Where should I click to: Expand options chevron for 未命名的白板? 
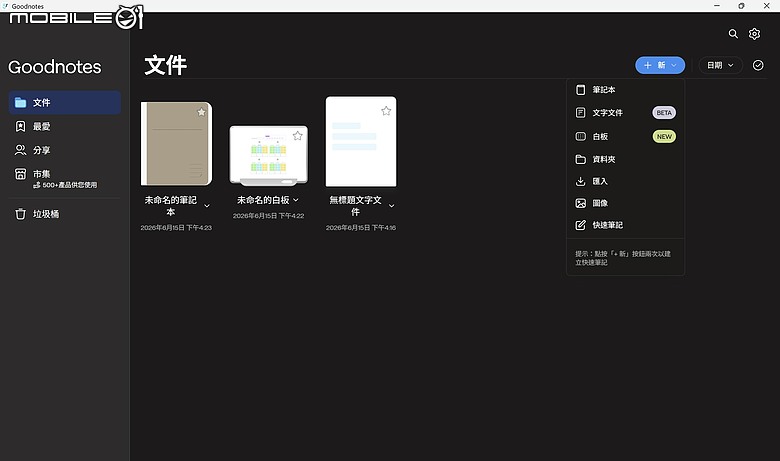[x=295, y=200]
